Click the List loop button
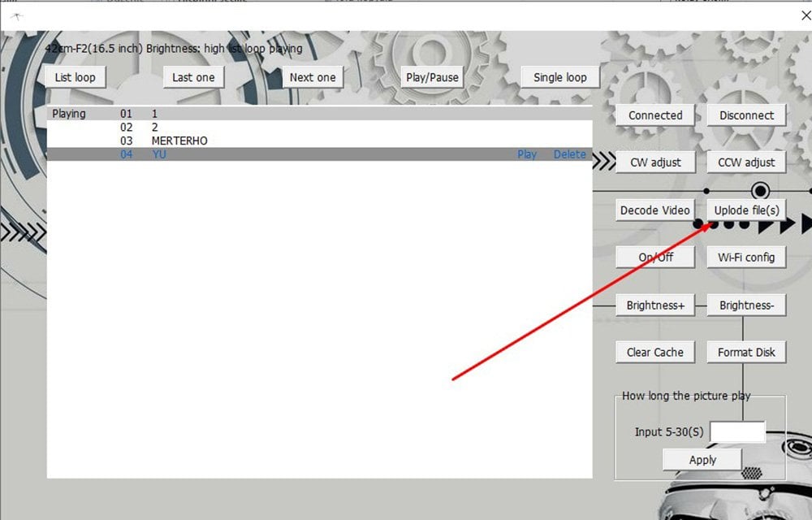The image size is (812, 520). tap(76, 77)
